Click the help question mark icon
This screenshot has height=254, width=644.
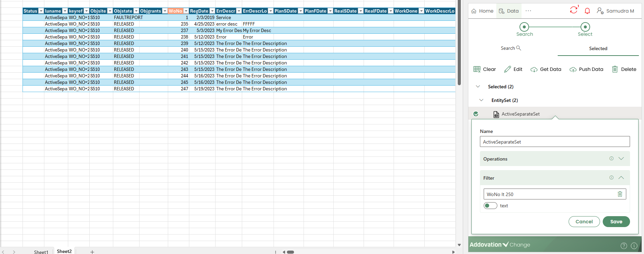coord(624,245)
